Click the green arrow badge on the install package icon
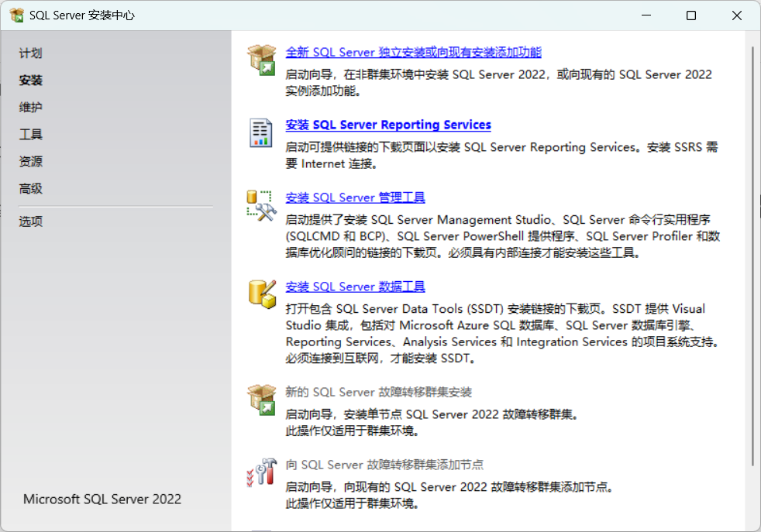The image size is (761, 532). coord(269,67)
